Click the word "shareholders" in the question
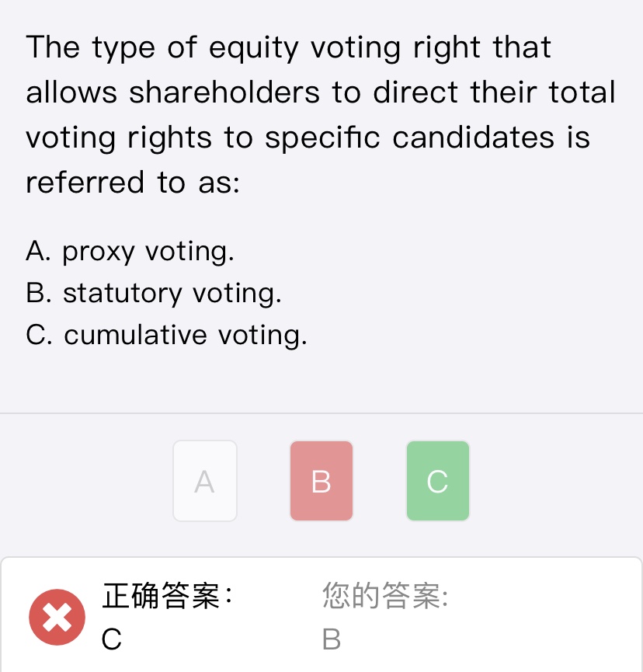The height and width of the screenshot is (672, 643). click(224, 92)
